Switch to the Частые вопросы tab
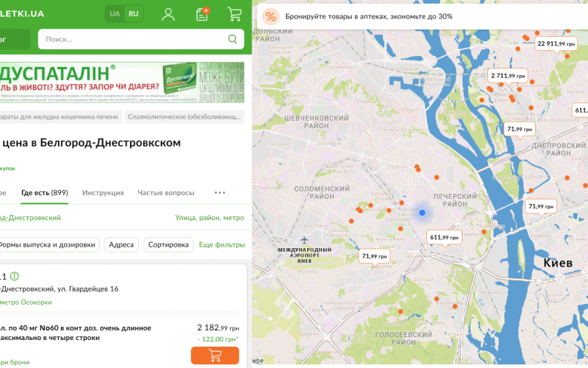This screenshot has height=368, width=588. (165, 193)
